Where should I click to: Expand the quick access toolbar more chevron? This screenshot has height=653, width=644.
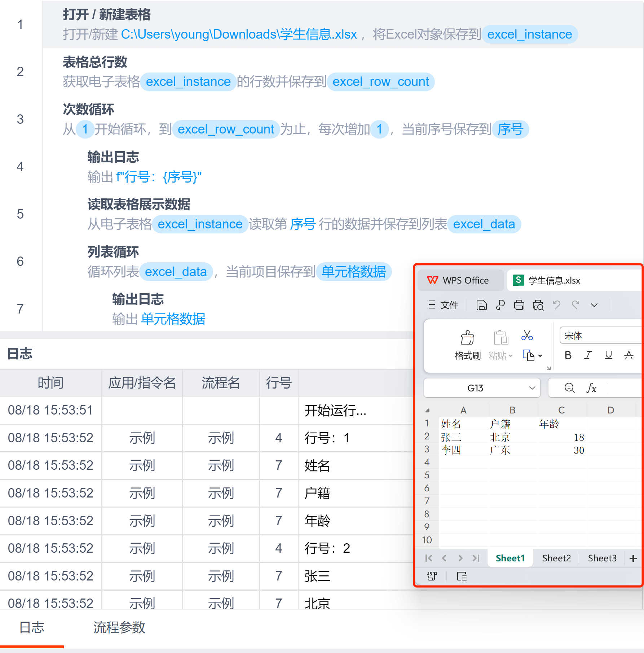(x=594, y=305)
